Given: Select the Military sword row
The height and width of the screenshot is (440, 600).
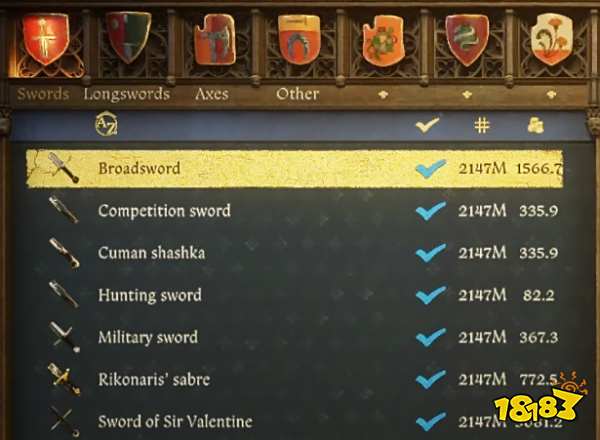Looking at the screenshot, I should pos(295,337).
